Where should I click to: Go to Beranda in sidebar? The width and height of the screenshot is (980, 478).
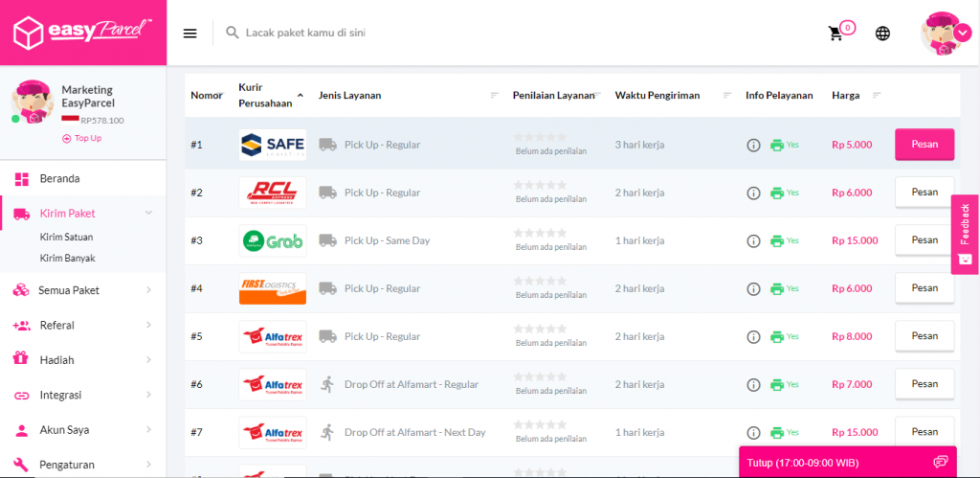tap(59, 178)
